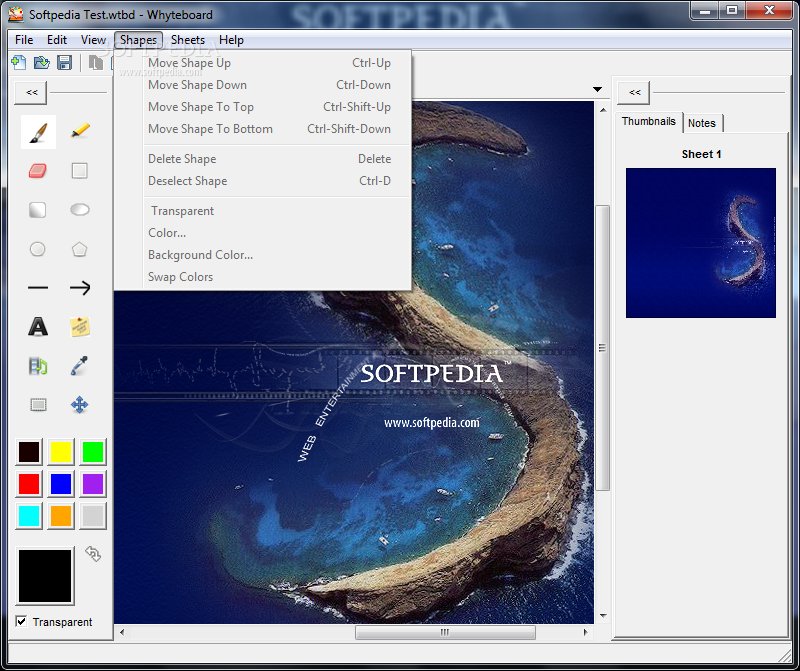Viewport: 800px width, 671px height.
Task: Pick the orange color swatch
Action: (61, 516)
